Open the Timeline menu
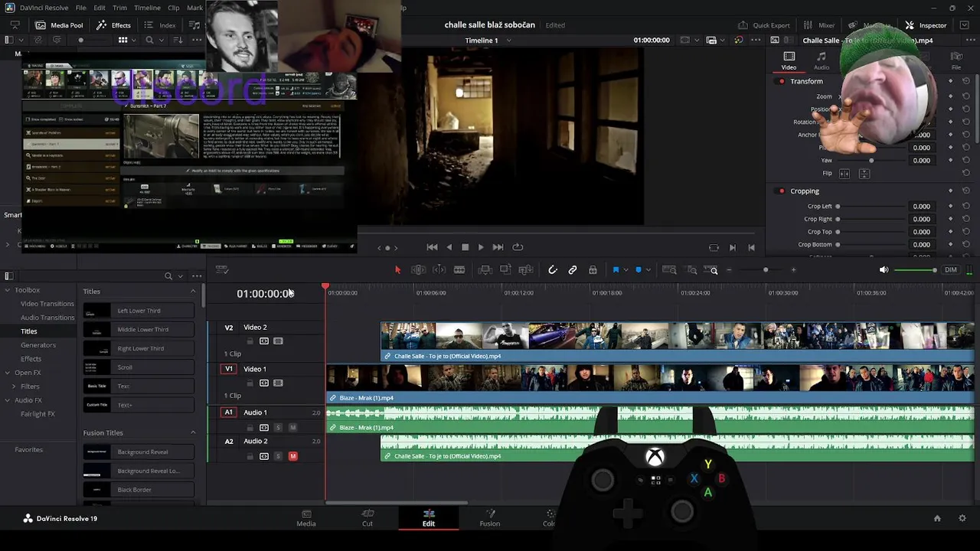Screen dimensions: 980x551 tap(147, 8)
